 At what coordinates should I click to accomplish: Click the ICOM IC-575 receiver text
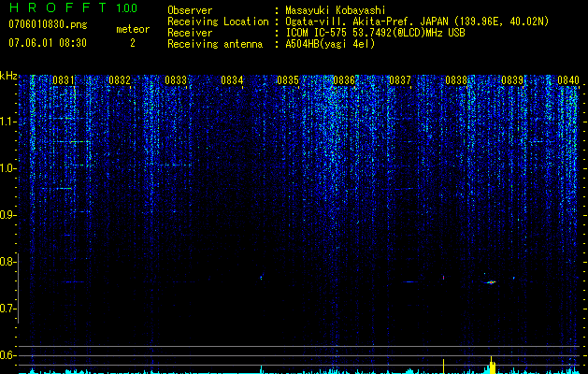click(375, 33)
